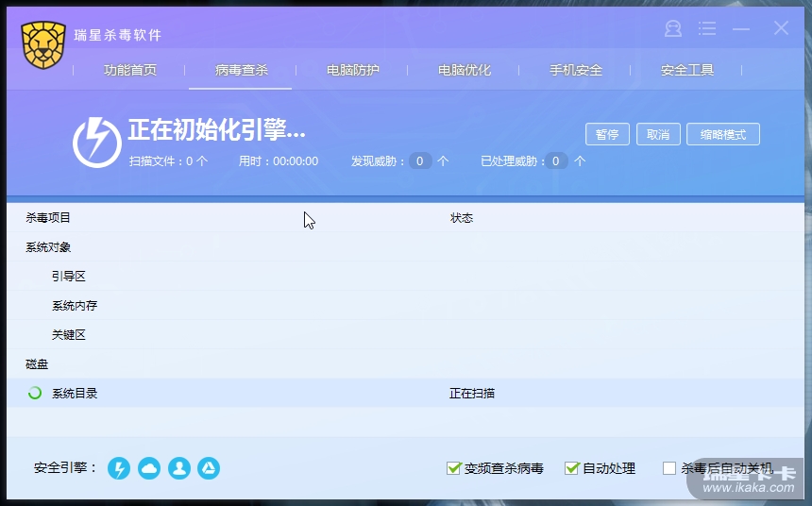
Task: Open the main menu list icon
Action: [707, 28]
